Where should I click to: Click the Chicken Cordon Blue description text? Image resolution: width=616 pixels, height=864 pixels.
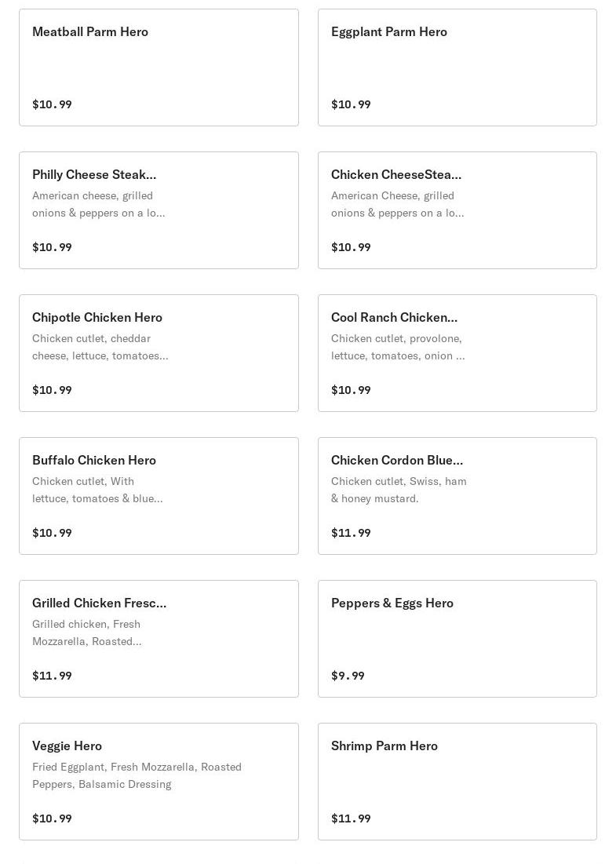(399, 490)
